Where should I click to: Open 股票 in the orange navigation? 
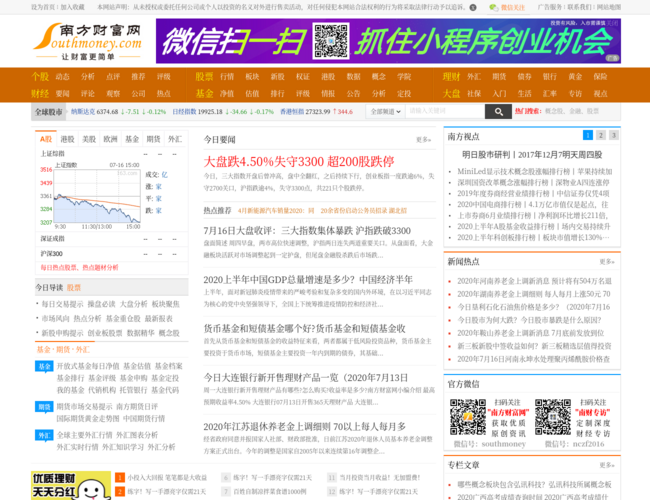pos(204,77)
